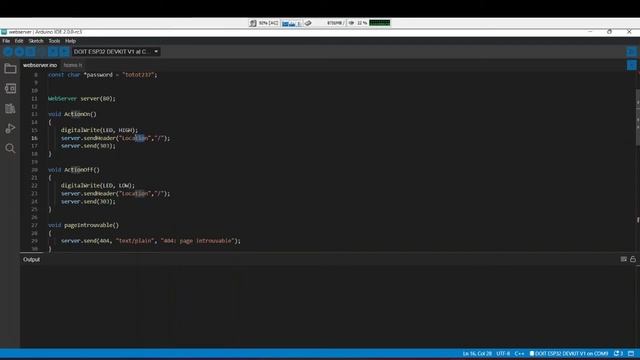
Task: Switch to the webserver.ino tab
Action: tap(40, 65)
